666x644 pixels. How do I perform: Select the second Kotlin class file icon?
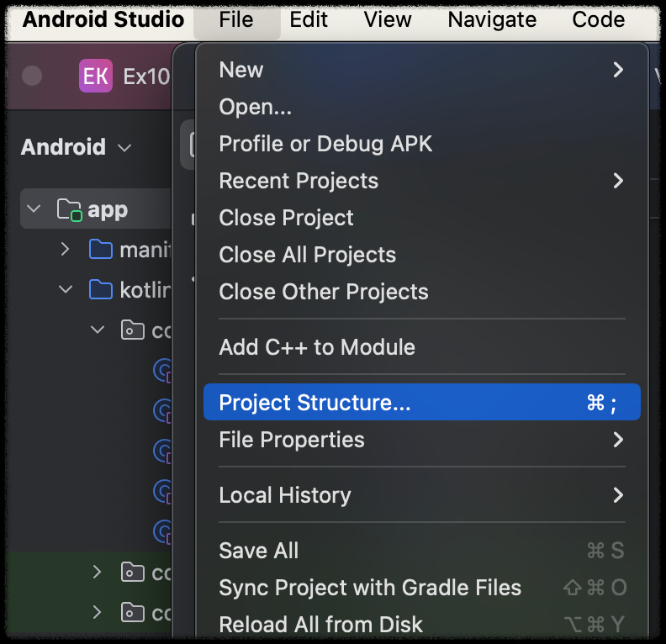coord(162,411)
